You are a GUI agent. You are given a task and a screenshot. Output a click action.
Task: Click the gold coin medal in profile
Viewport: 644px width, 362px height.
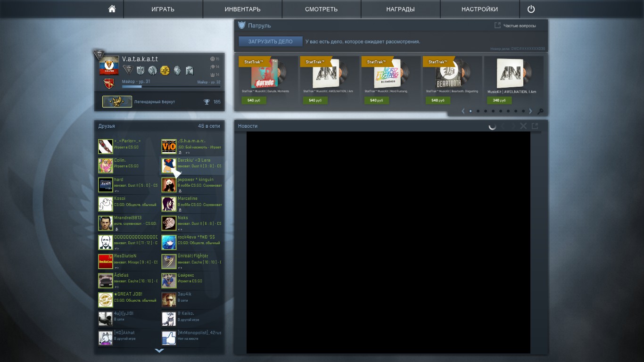point(165,71)
